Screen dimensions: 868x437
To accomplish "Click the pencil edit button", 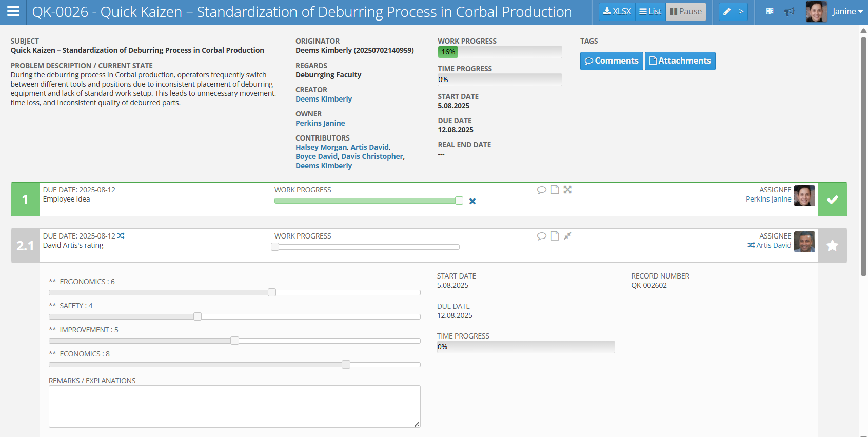I will click(x=727, y=11).
